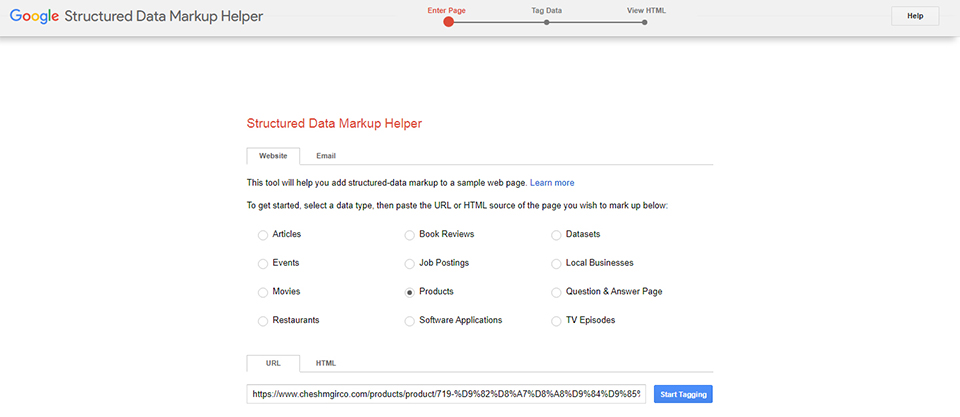Click the View HTML step marker
Viewport: 960px width, 417px height.
(x=645, y=23)
